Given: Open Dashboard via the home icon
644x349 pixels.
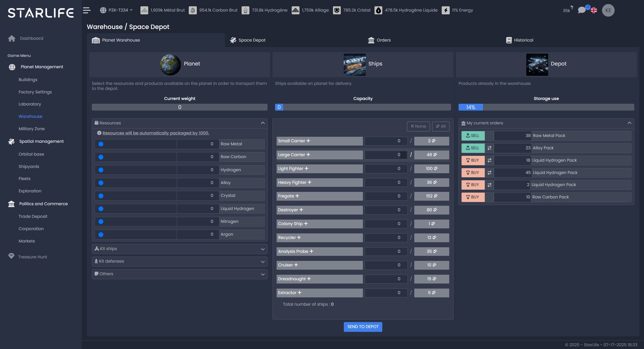Looking at the screenshot, I should (12, 38).
